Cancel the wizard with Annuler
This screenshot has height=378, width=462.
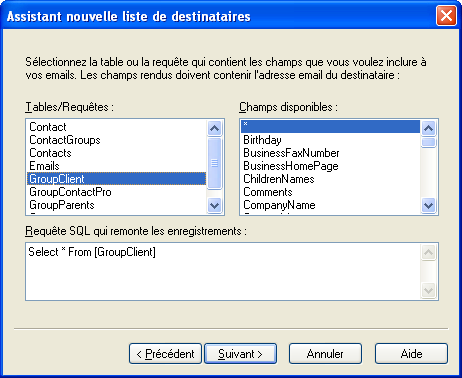(325, 354)
